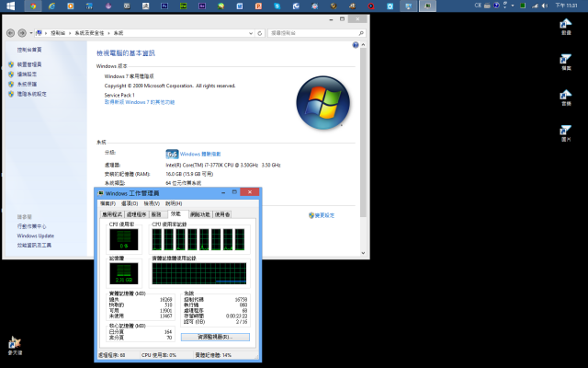The height and width of the screenshot is (368, 588).
Task: Go back in the System window
Action: (10, 33)
